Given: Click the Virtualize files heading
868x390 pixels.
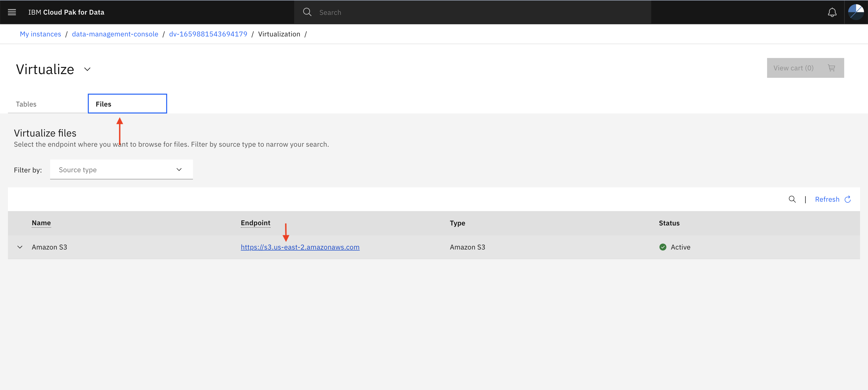Looking at the screenshot, I should click(x=45, y=133).
